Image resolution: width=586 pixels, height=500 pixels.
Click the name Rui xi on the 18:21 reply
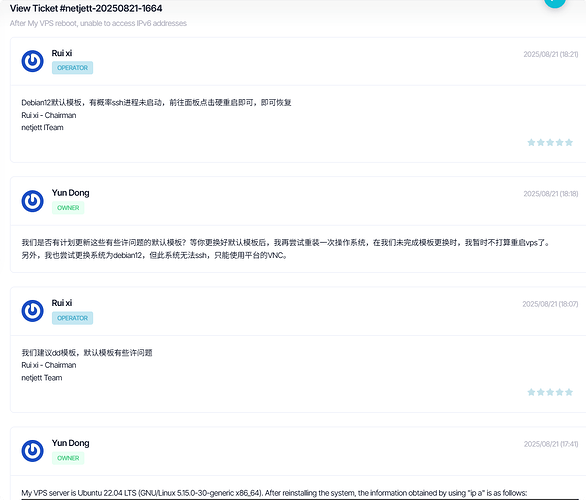[62, 53]
